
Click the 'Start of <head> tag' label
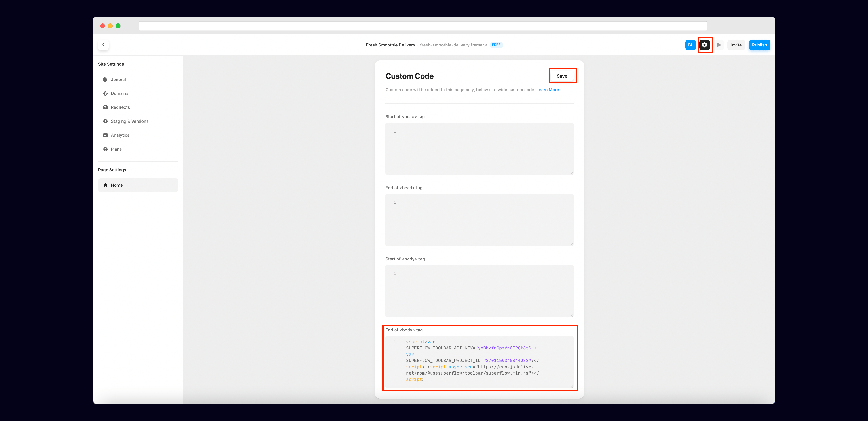click(405, 117)
